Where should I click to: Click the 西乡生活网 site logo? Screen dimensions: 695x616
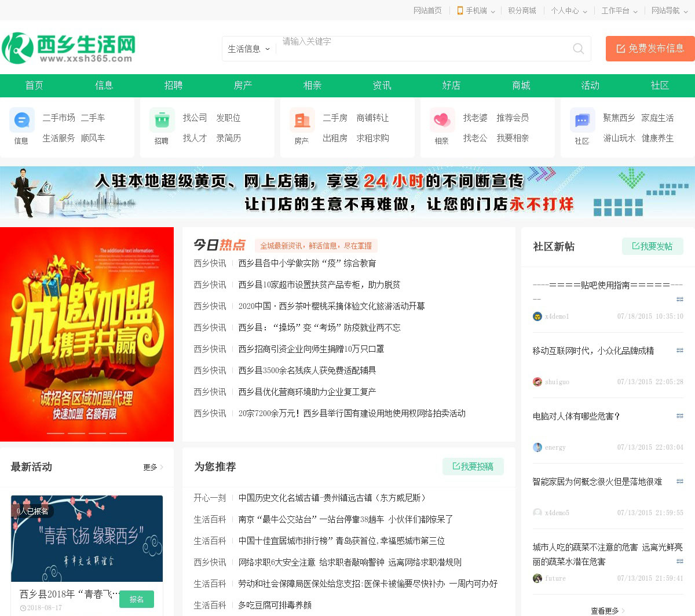69,48
